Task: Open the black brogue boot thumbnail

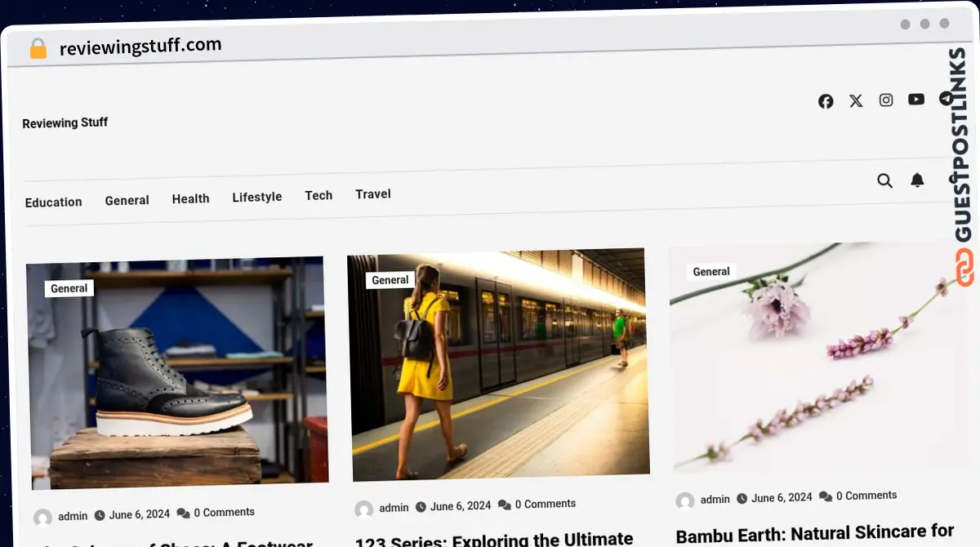Action: click(x=178, y=371)
